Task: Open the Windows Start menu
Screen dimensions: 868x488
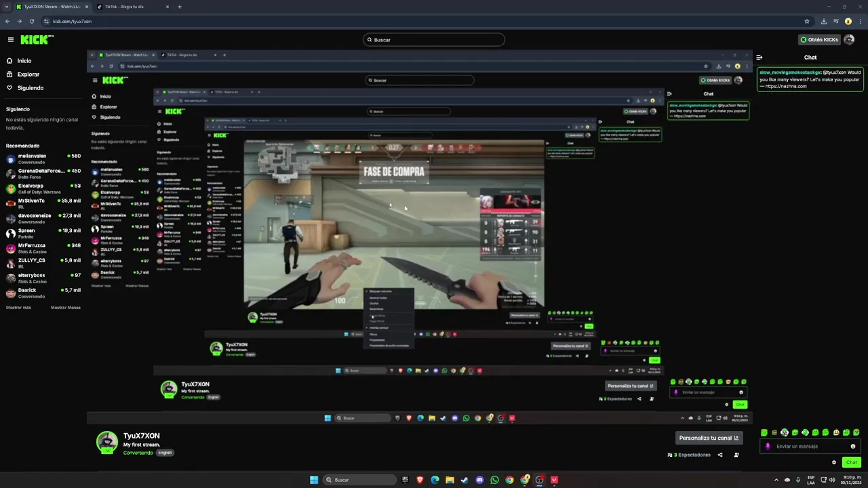Action: 314,480
